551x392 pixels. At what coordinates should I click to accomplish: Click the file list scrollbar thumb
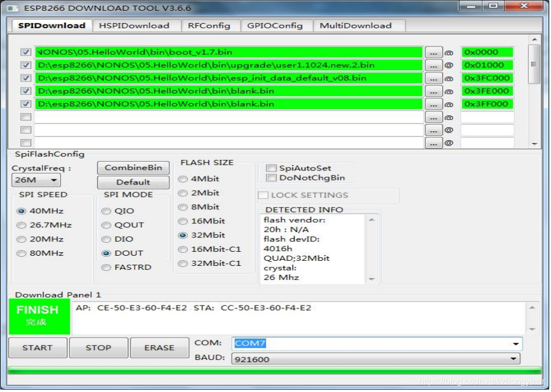click(534, 64)
